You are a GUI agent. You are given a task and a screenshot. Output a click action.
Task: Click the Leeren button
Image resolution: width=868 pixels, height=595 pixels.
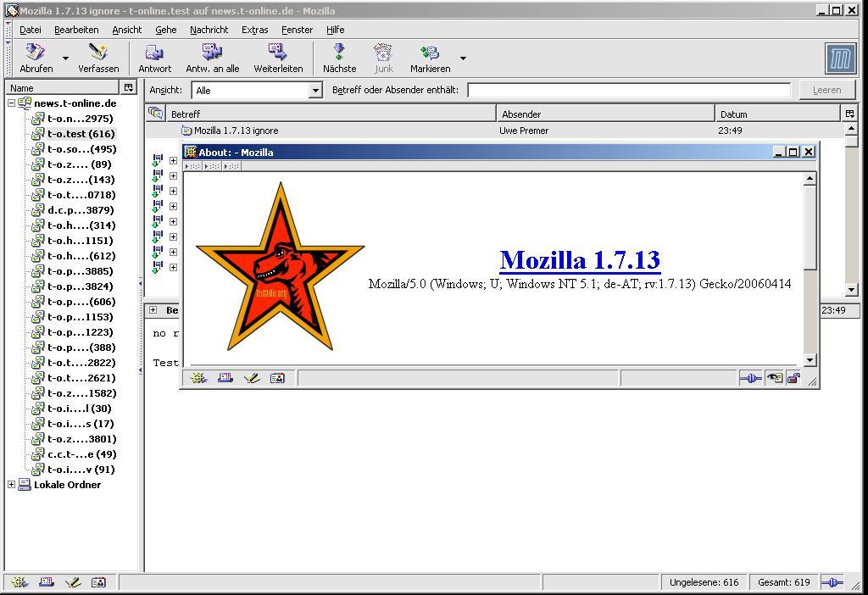pyautogui.click(x=826, y=90)
